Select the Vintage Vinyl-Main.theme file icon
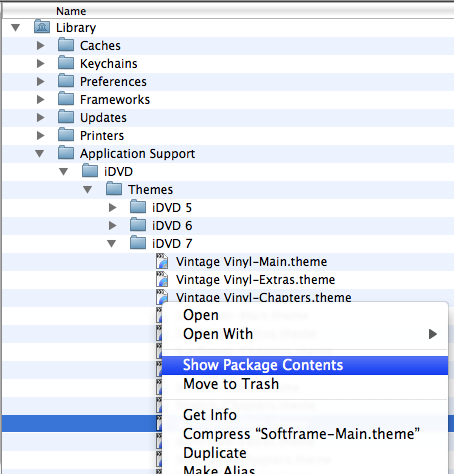The width and height of the screenshot is (454, 474). pos(162,261)
